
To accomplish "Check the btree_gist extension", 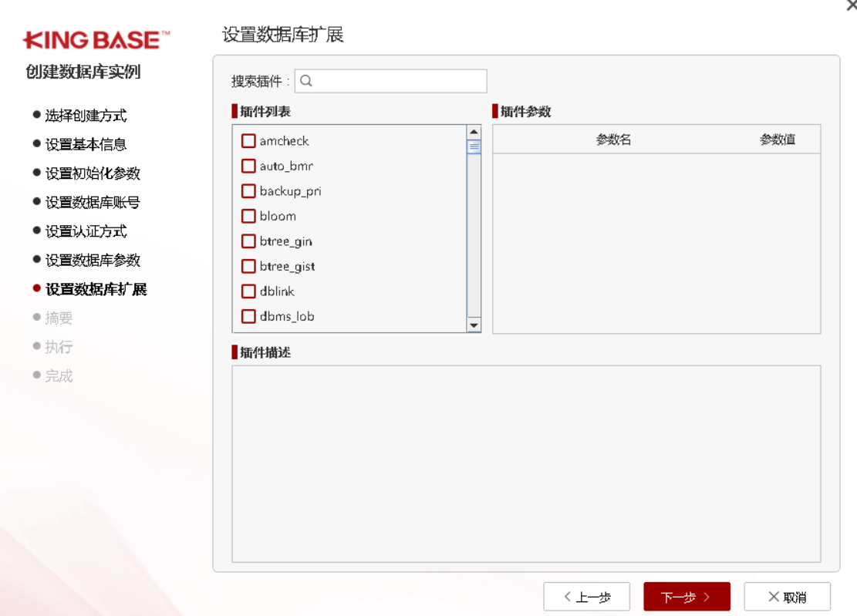I will 248,266.
